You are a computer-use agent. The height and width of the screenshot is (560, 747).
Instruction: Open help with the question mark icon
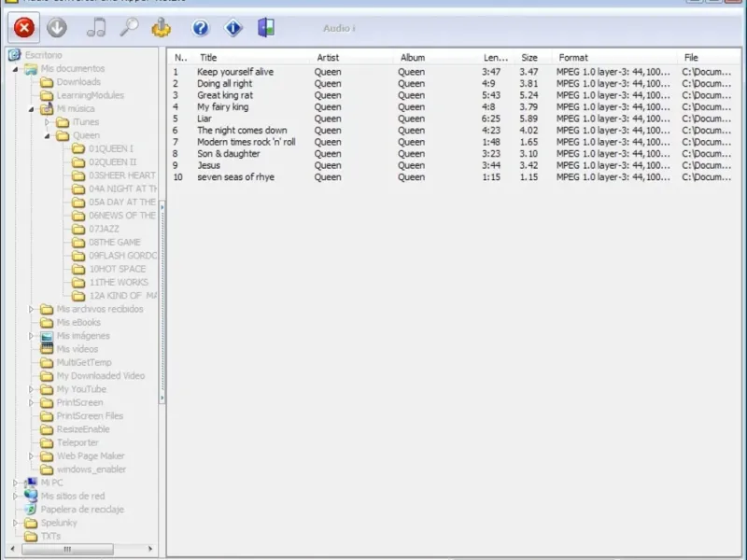201,28
